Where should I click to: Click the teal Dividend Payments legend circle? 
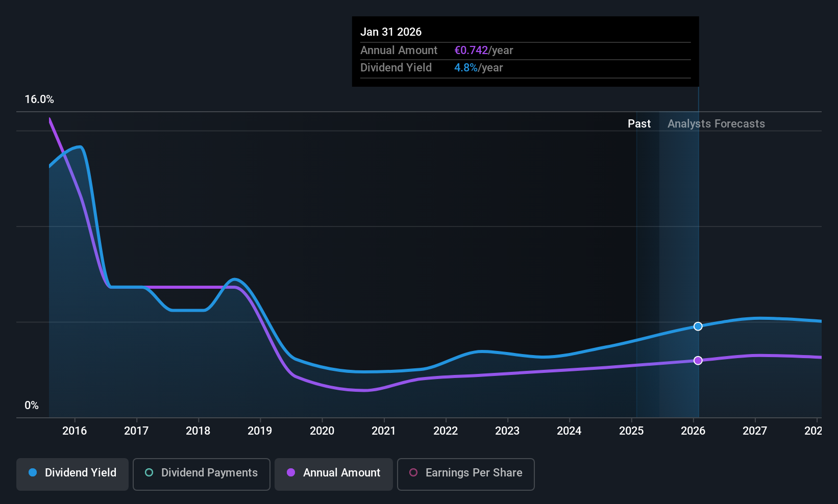coord(149,472)
